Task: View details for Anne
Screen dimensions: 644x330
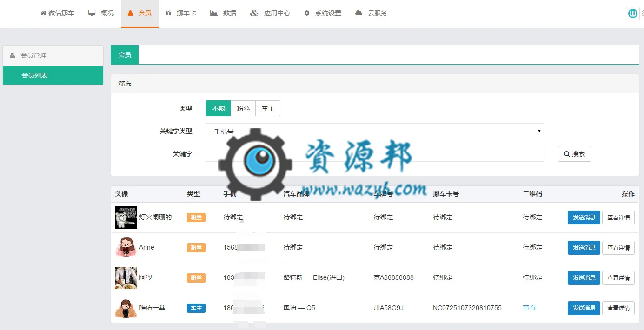Action: (x=618, y=248)
